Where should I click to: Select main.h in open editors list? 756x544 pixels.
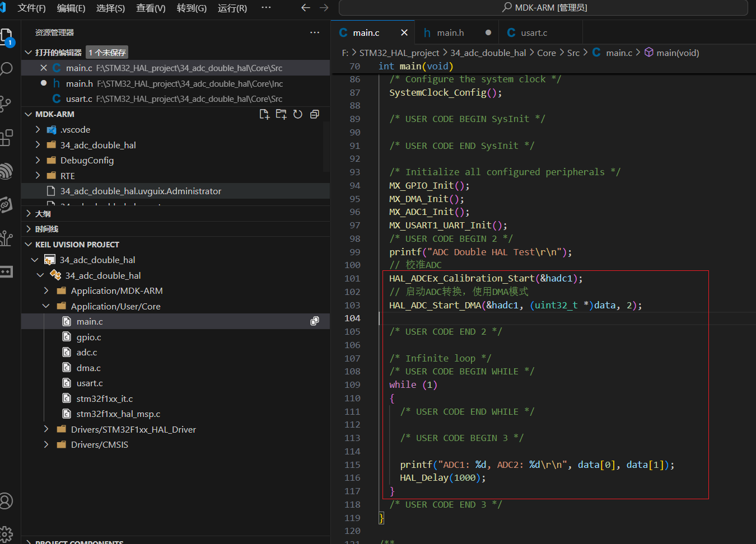tap(175, 83)
